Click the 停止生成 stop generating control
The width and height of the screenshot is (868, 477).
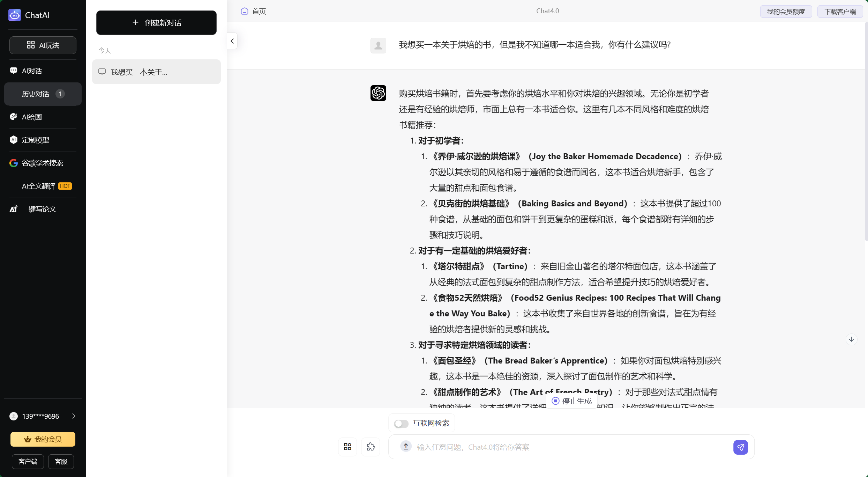click(571, 401)
